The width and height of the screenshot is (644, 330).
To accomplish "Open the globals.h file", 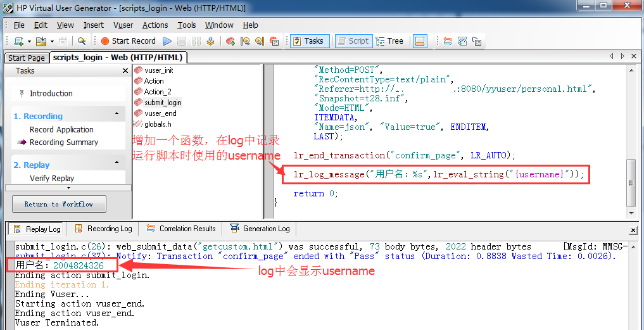I will click(x=153, y=124).
